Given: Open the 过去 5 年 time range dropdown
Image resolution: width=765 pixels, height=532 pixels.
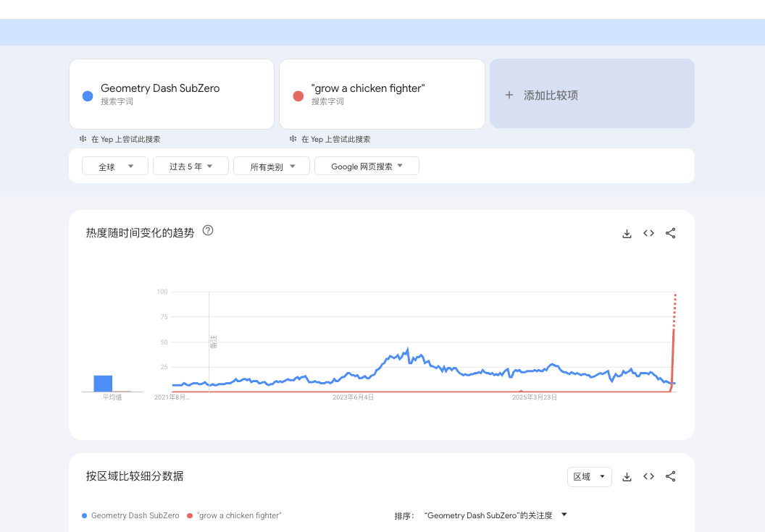Looking at the screenshot, I should pyautogui.click(x=191, y=166).
